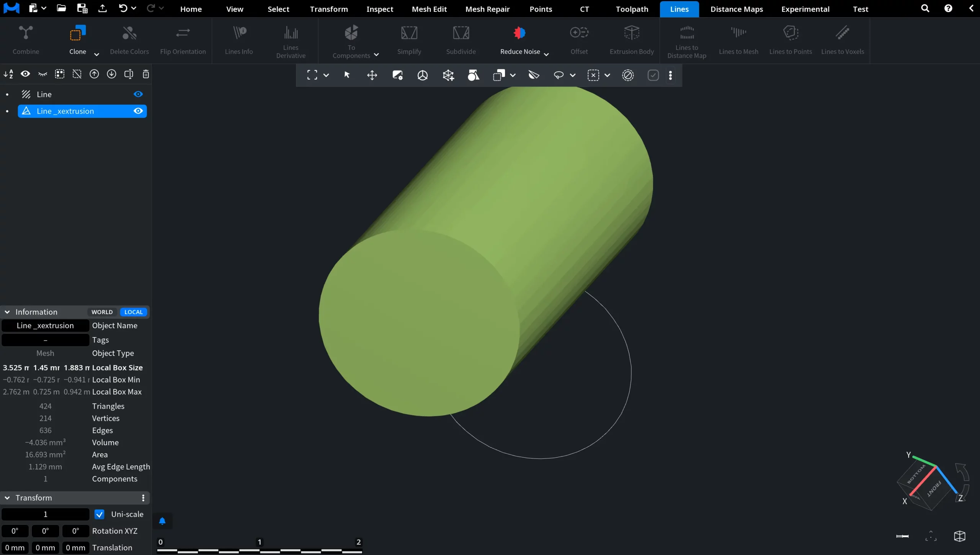Click the scale value field showing 1

[45, 514]
